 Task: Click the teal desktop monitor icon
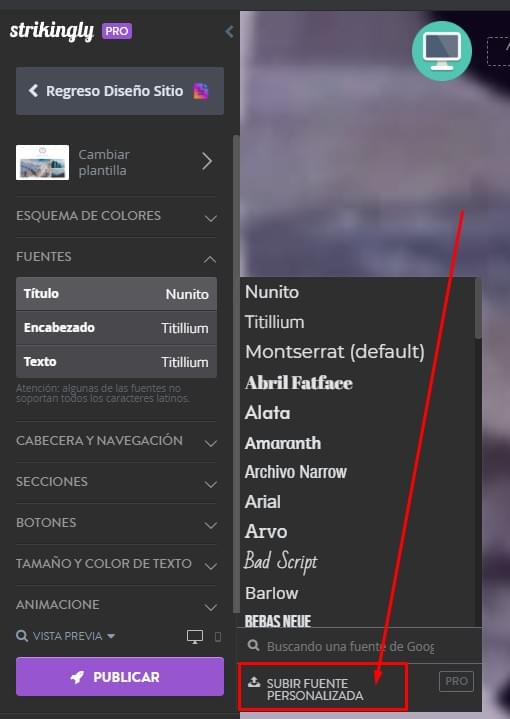coord(442,51)
